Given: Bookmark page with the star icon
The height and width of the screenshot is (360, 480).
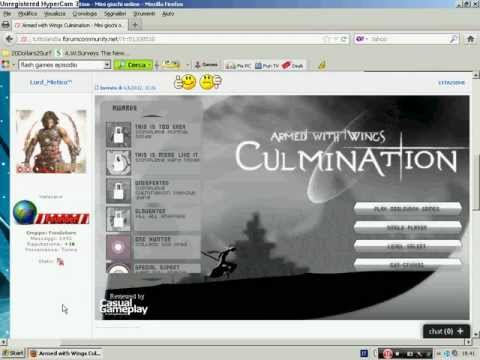Looking at the screenshot, I should pos(326,39).
